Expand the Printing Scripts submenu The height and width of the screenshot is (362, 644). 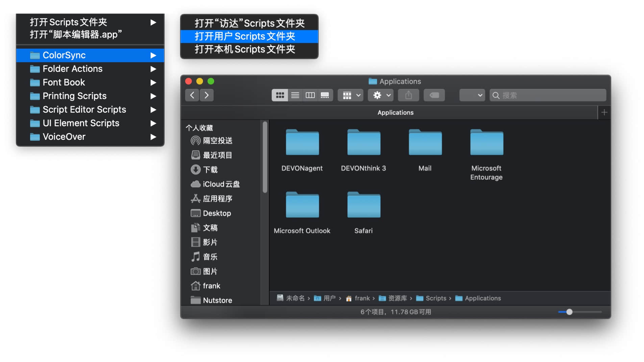90,96
